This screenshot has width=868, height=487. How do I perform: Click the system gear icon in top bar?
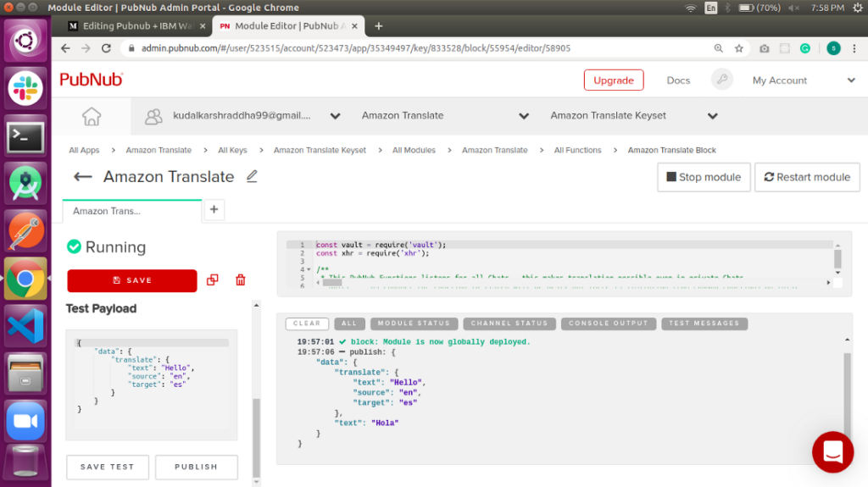[858, 8]
